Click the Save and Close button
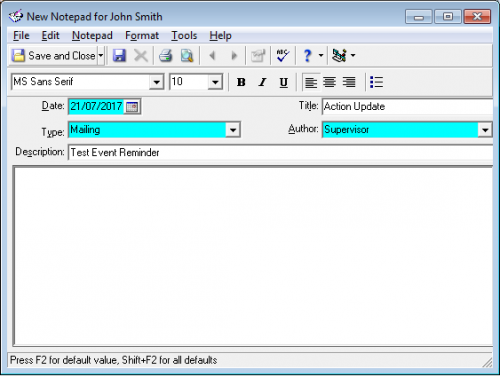 click(x=54, y=55)
